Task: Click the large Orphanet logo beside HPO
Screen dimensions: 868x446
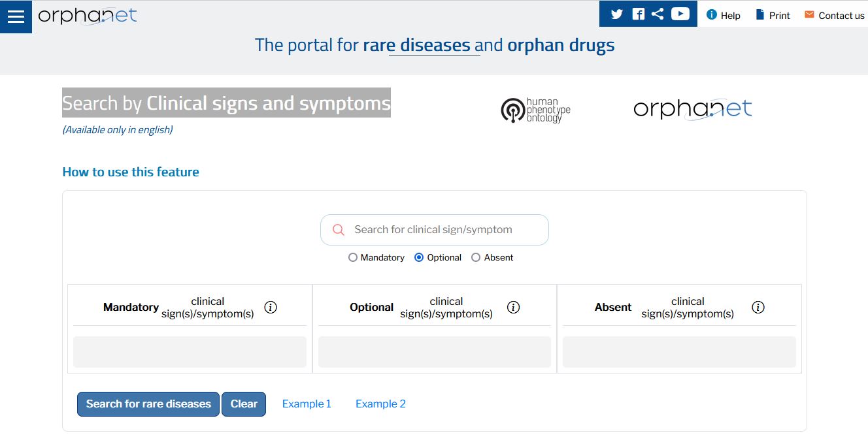Action: 693,109
